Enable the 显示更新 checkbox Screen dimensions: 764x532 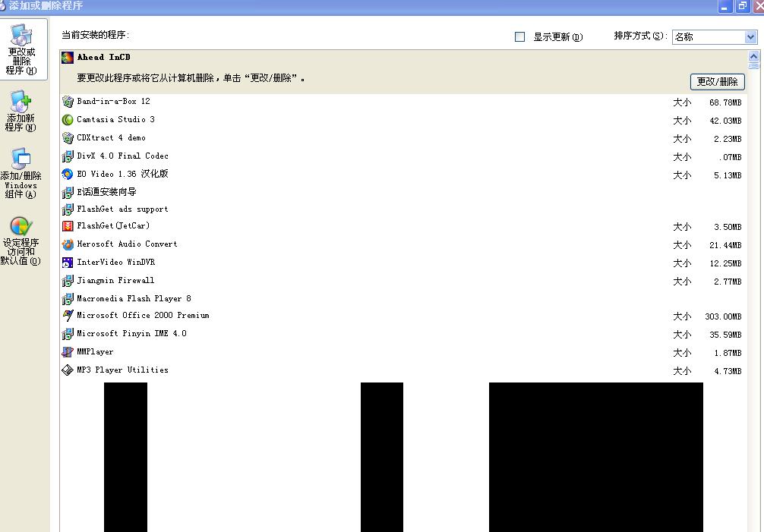520,37
